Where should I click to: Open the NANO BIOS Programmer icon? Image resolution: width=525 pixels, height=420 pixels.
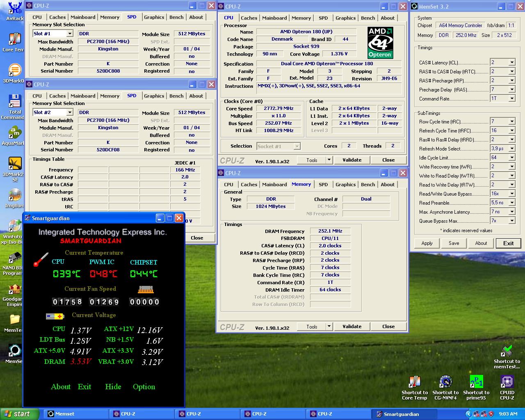[x=14, y=263]
